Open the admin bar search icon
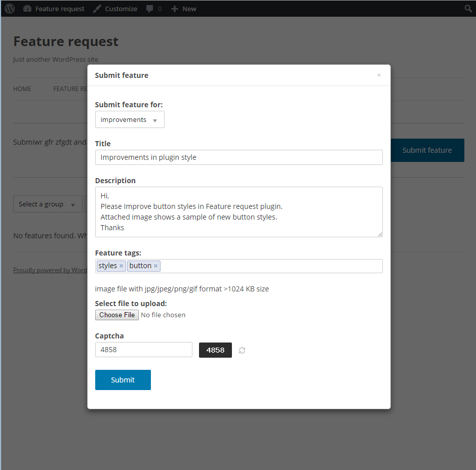Image resolution: width=476 pixels, height=470 pixels. click(x=468, y=9)
